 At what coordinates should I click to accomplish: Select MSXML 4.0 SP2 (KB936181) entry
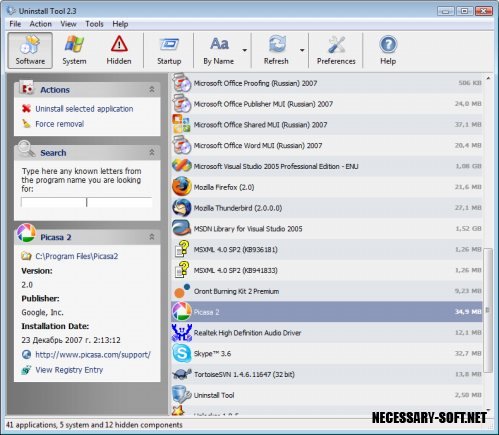pyautogui.click(x=327, y=249)
